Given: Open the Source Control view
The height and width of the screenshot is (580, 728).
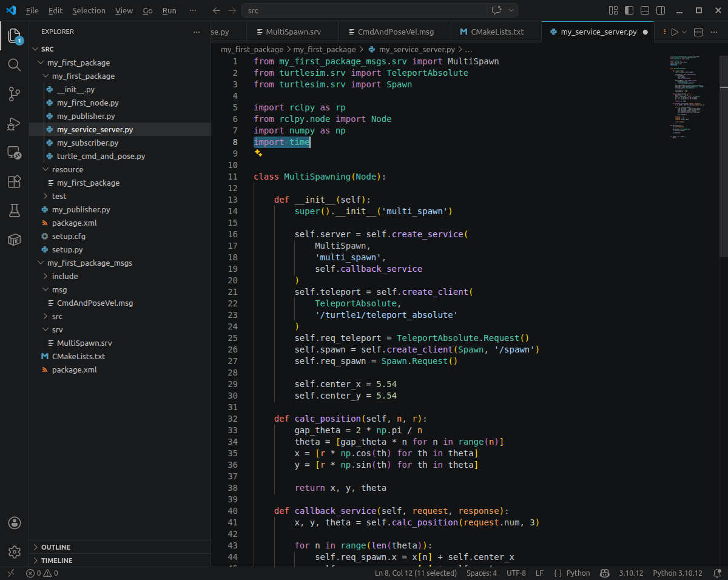Looking at the screenshot, I should [x=14, y=93].
